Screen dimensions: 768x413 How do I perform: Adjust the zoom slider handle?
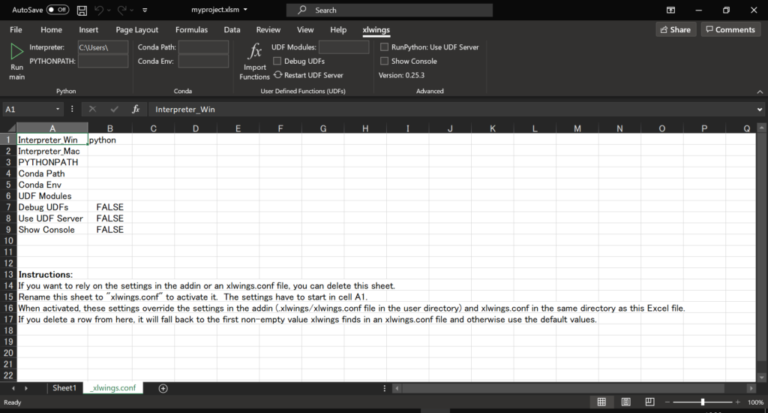click(702, 402)
